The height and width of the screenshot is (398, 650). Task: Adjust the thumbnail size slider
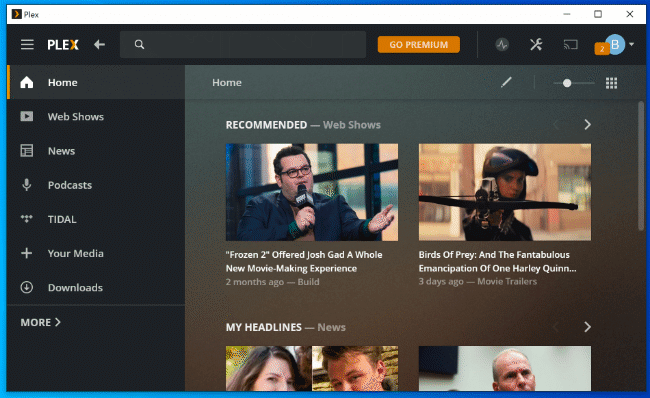tap(574, 83)
